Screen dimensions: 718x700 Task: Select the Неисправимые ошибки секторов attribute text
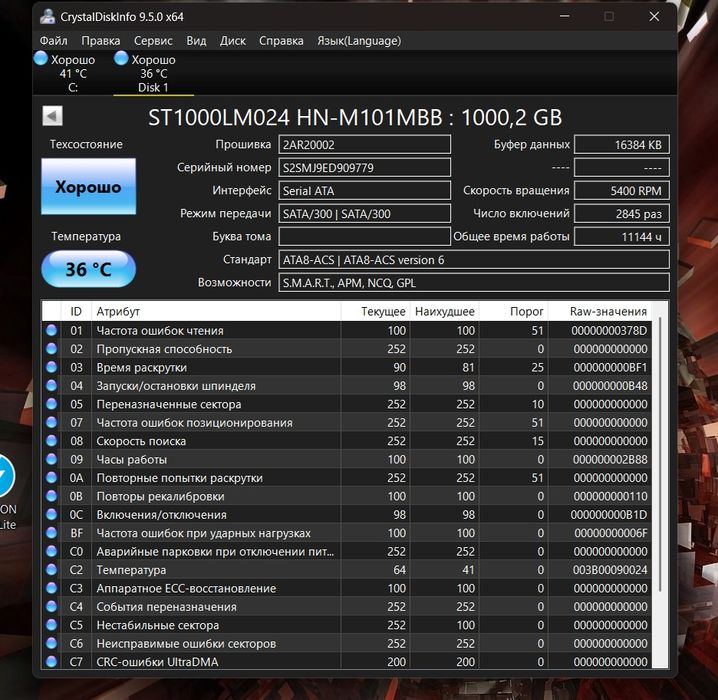[x=186, y=643]
